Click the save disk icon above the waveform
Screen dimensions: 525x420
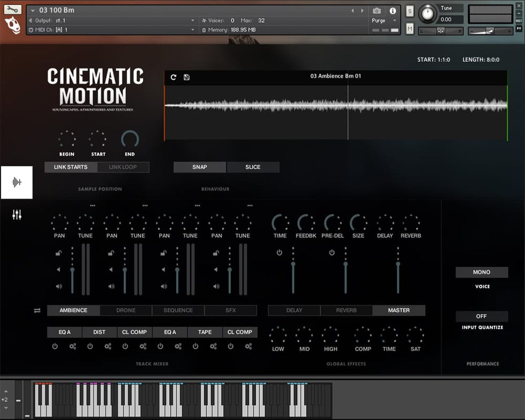point(186,77)
